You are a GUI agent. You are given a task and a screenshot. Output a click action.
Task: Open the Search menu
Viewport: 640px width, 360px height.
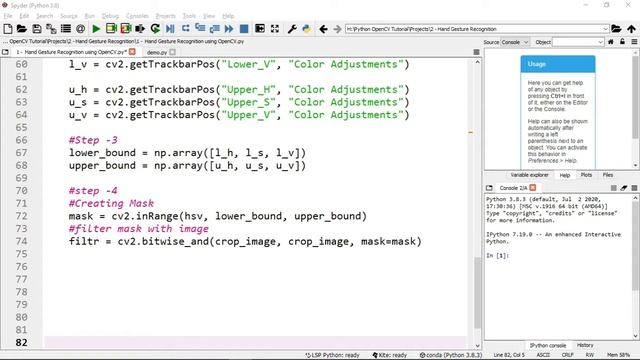pyautogui.click(x=44, y=16)
